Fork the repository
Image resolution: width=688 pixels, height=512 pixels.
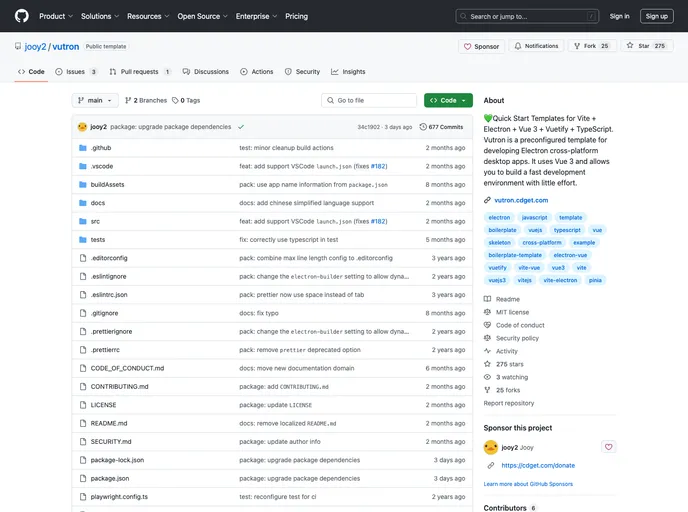click(592, 46)
